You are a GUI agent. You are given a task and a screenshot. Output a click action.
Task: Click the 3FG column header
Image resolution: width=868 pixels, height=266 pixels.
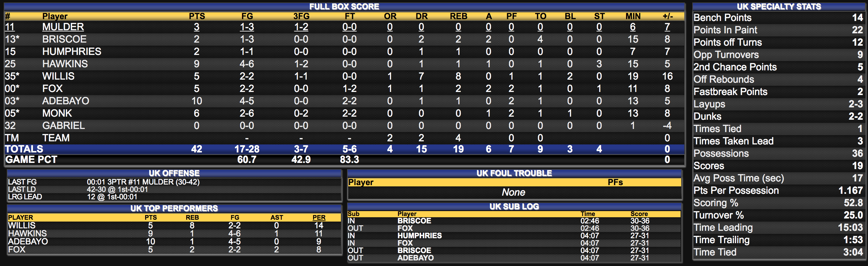[x=301, y=16]
